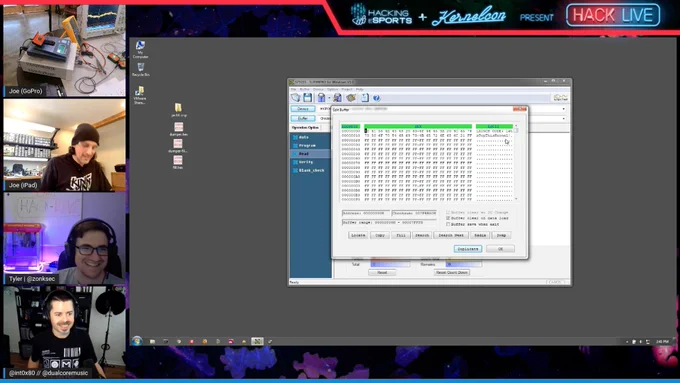
Task: Click the OK button in Edit Buffer
Action: pos(500,249)
